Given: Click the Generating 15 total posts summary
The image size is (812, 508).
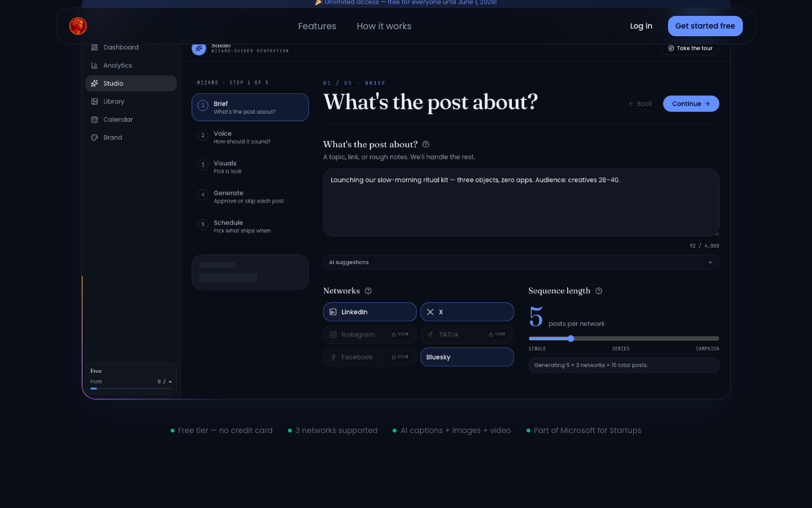Looking at the screenshot, I should click(624, 365).
